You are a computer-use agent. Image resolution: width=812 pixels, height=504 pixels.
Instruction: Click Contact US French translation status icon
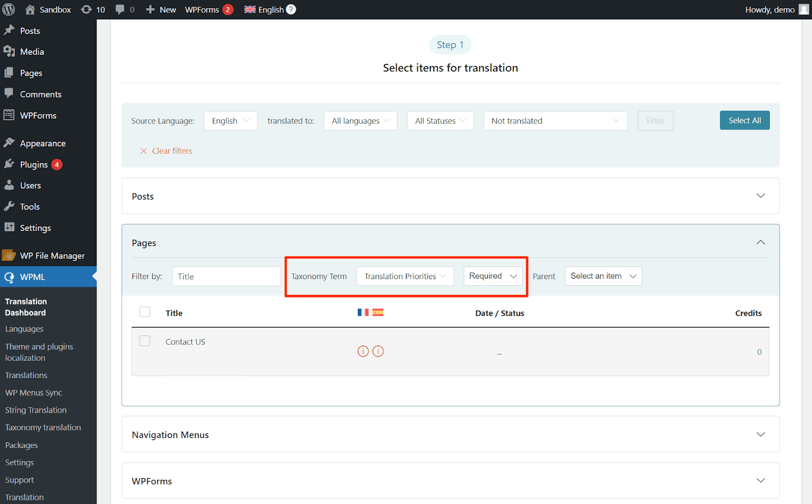[x=363, y=351]
